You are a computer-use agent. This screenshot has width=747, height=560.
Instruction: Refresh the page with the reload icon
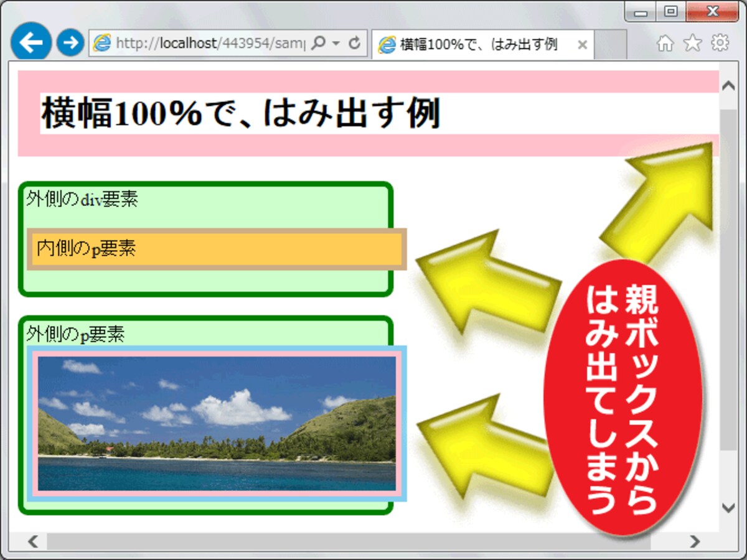click(x=355, y=43)
